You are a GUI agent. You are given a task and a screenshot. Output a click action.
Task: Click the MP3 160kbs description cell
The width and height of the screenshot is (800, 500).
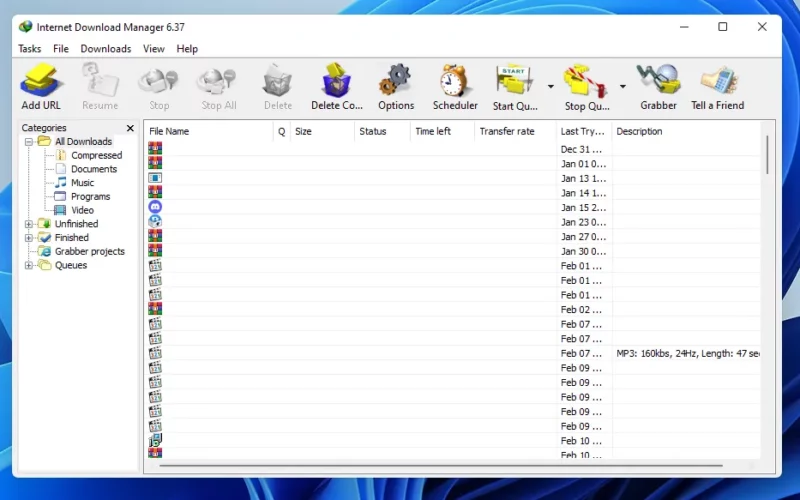tap(687, 354)
